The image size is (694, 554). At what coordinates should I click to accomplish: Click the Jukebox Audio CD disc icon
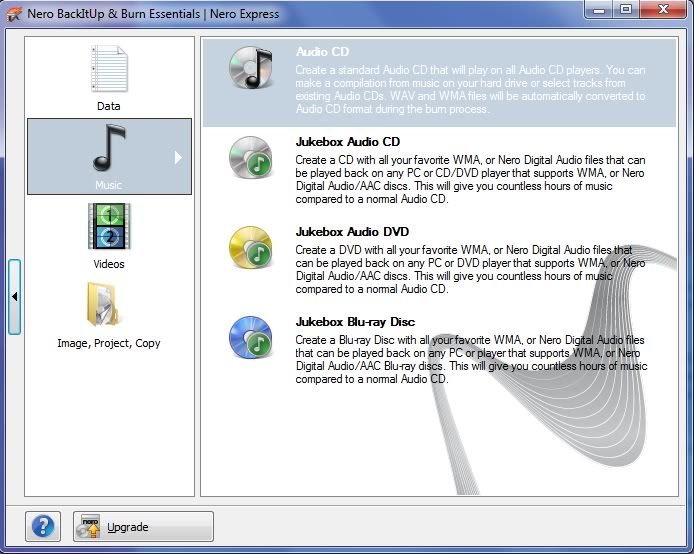pyautogui.click(x=251, y=158)
